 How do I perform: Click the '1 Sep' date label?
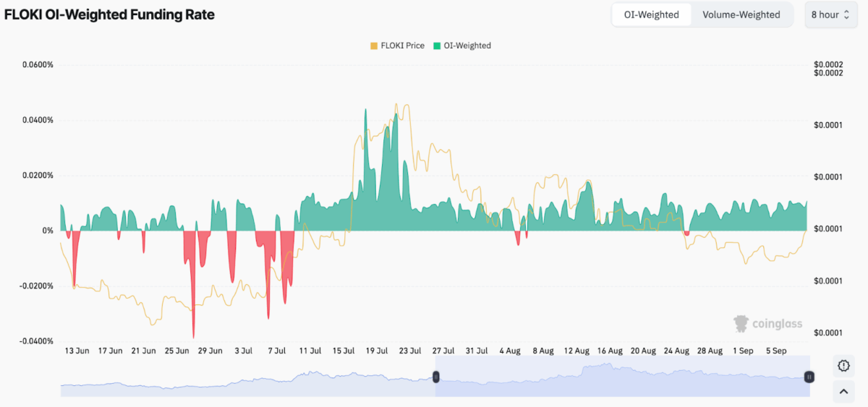click(x=743, y=351)
